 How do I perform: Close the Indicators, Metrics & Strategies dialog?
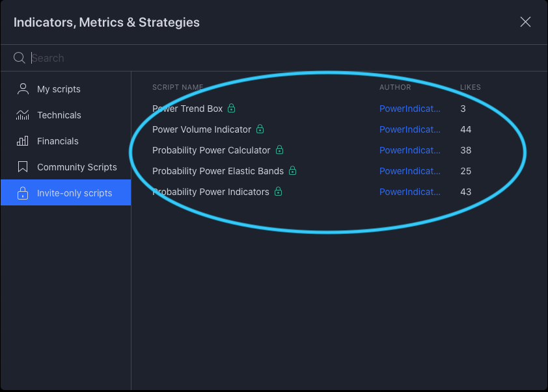(x=525, y=22)
